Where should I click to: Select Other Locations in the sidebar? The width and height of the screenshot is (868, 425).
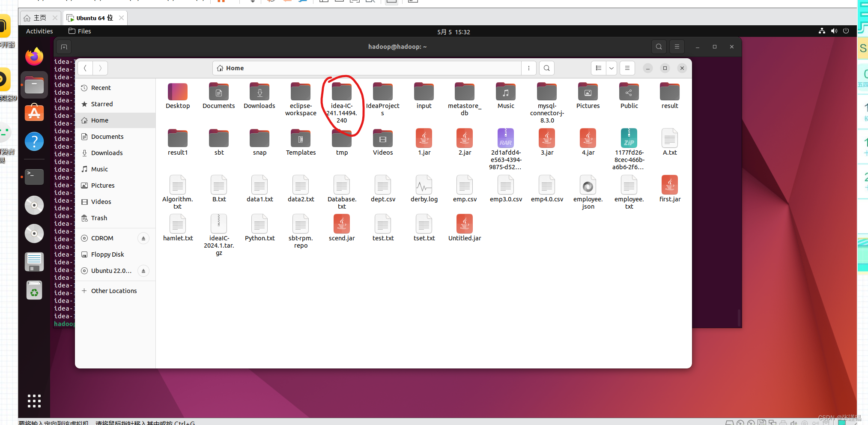click(114, 290)
